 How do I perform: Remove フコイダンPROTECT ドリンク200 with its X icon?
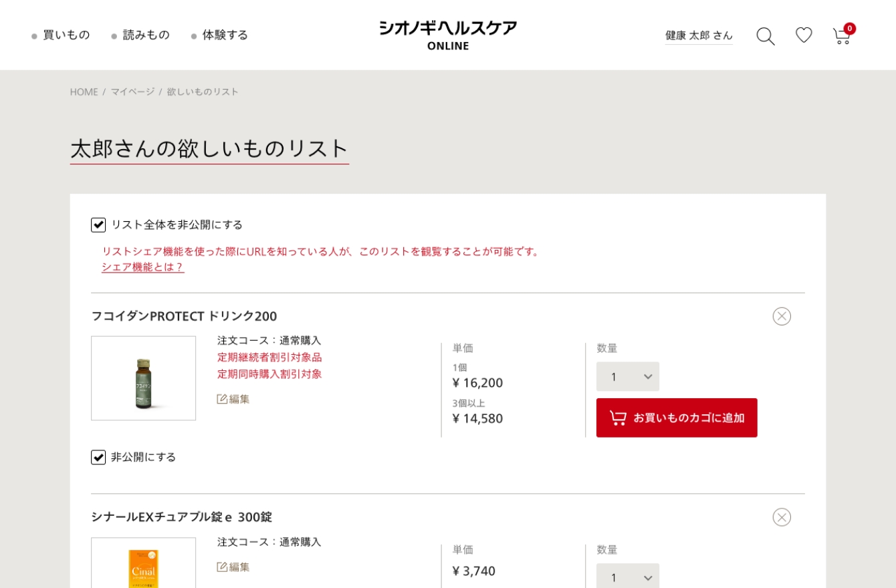click(x=782, y=316)
